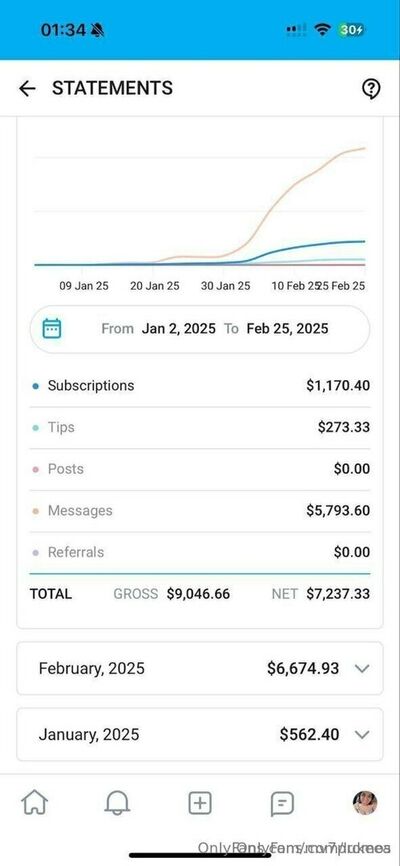Tap the From date Jan 2, 2025
The height and width of the screenshot is (866, 400).
click(178, 329)
